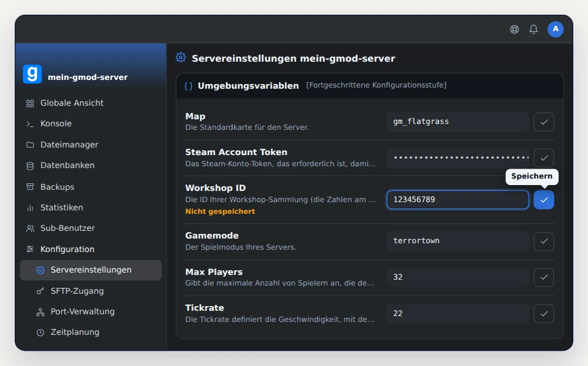Click the Workshop ID label
This screenshot has height=366, width=588.
click(216, 188)
